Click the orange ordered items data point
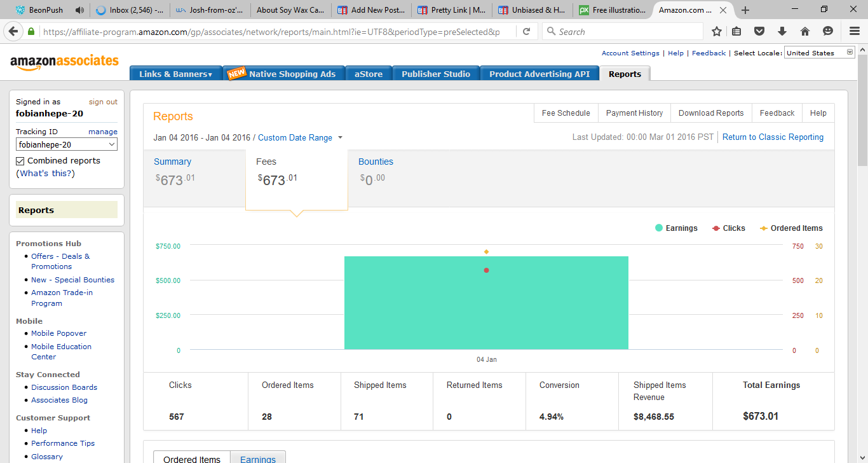 (486, 252)
